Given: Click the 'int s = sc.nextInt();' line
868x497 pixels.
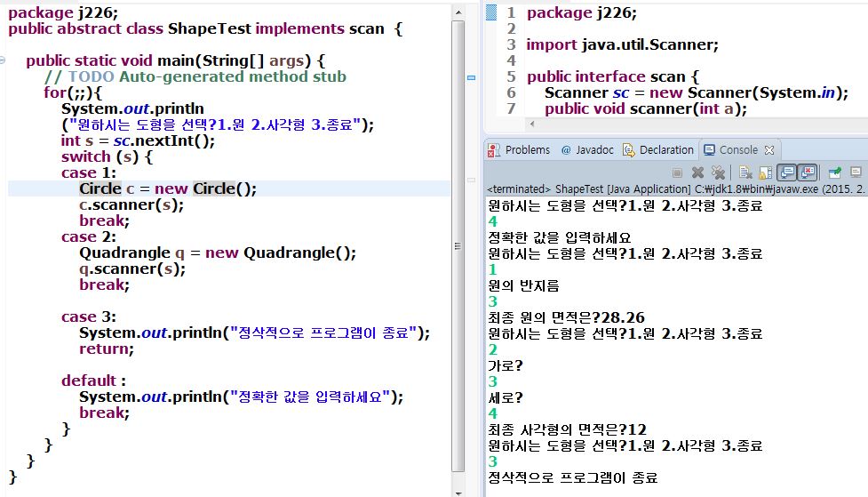Looking at the screenshot, I should coord(138,140).
